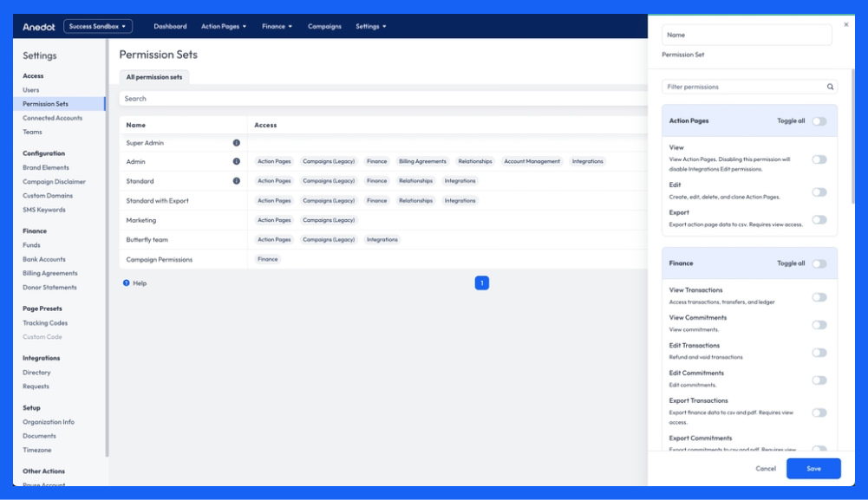Click the Name input field
The image size is (868, 500).
click(747, 35)
